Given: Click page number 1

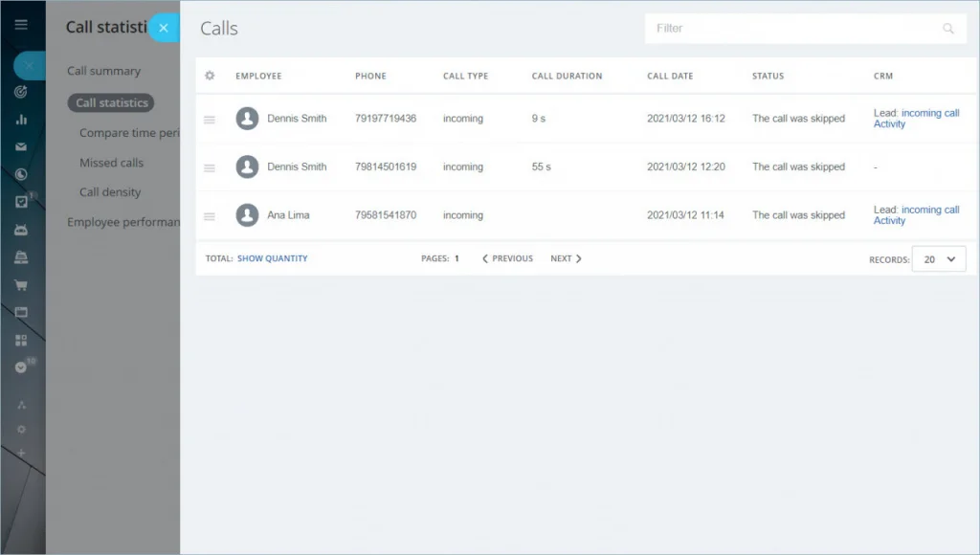Looking at the screenshot, I should coord(457,258).
